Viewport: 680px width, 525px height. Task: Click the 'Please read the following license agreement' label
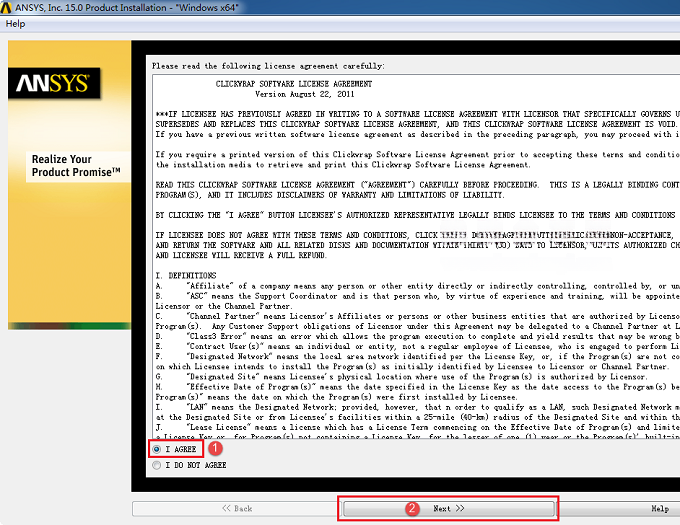[268, 66]
